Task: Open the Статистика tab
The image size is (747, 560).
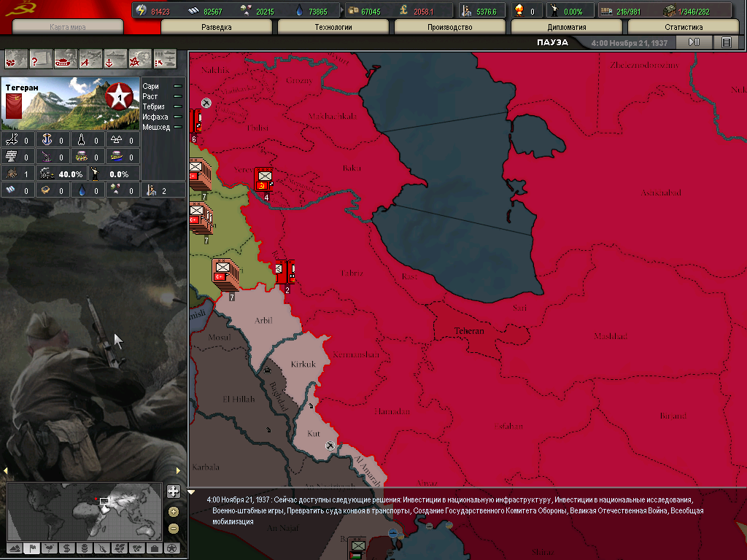Action: 683,27
